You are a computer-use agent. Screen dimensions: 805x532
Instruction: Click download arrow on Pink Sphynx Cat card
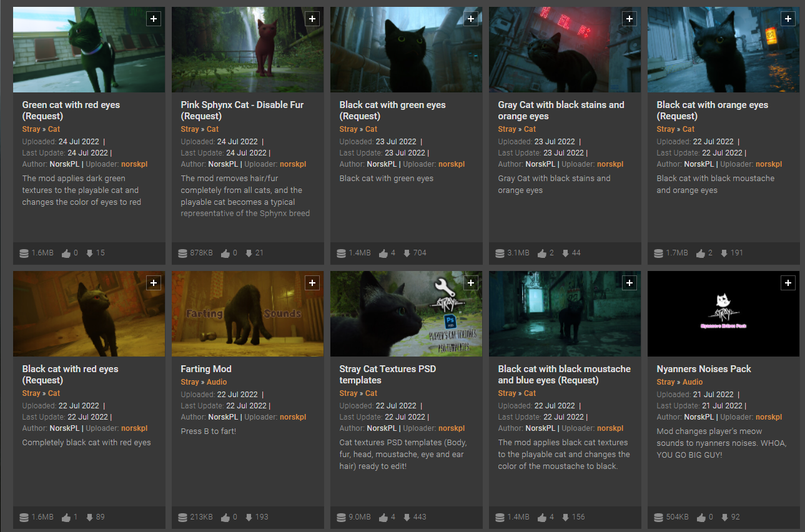pyautogui.click(x=248, y=254)
